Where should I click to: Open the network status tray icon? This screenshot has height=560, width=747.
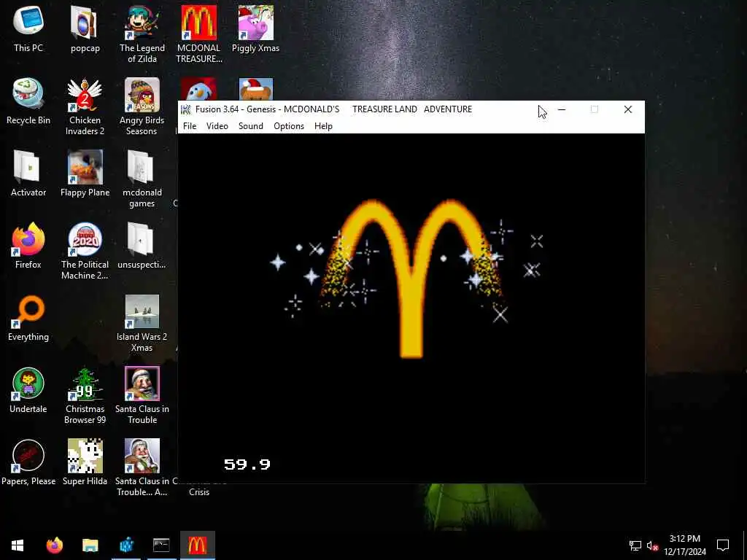pos(635,545)
